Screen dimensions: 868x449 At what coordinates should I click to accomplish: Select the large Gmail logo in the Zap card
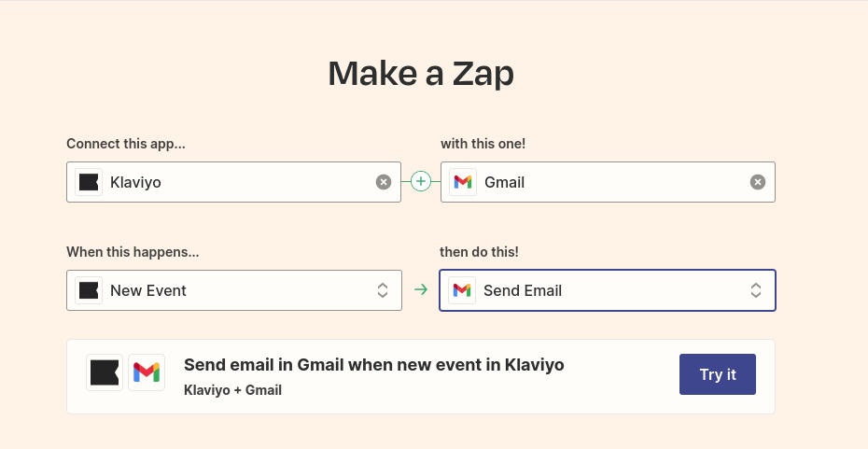(147, 372)
